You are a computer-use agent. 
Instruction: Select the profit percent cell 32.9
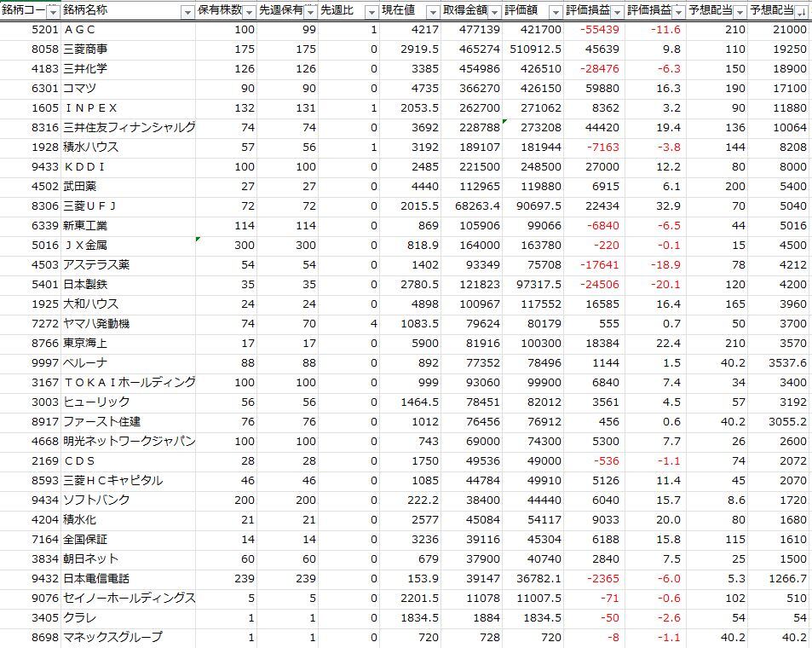[x=655, y=206]
